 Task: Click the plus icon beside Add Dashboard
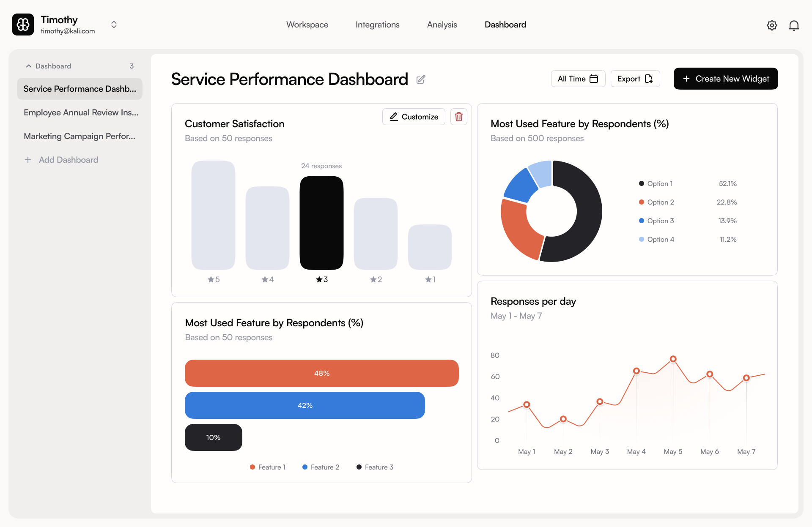click(28, 160)
